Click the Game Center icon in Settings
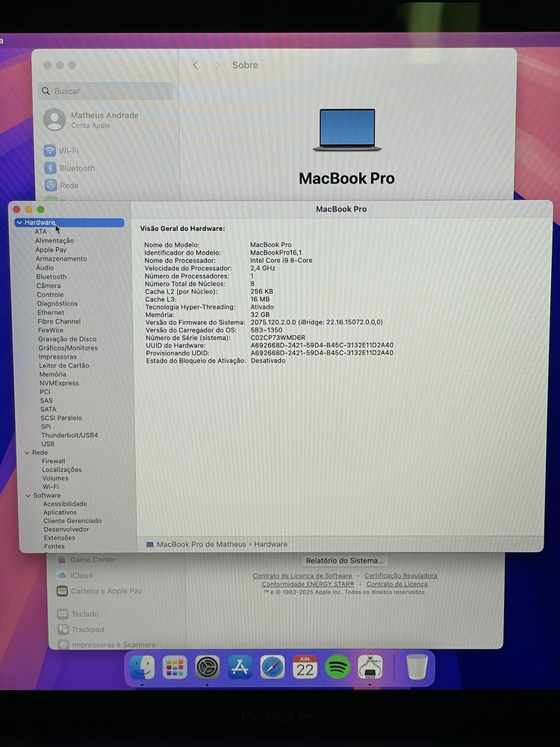Image resolution: width=560 pixels, height=747 pixels. click(61, 560)
